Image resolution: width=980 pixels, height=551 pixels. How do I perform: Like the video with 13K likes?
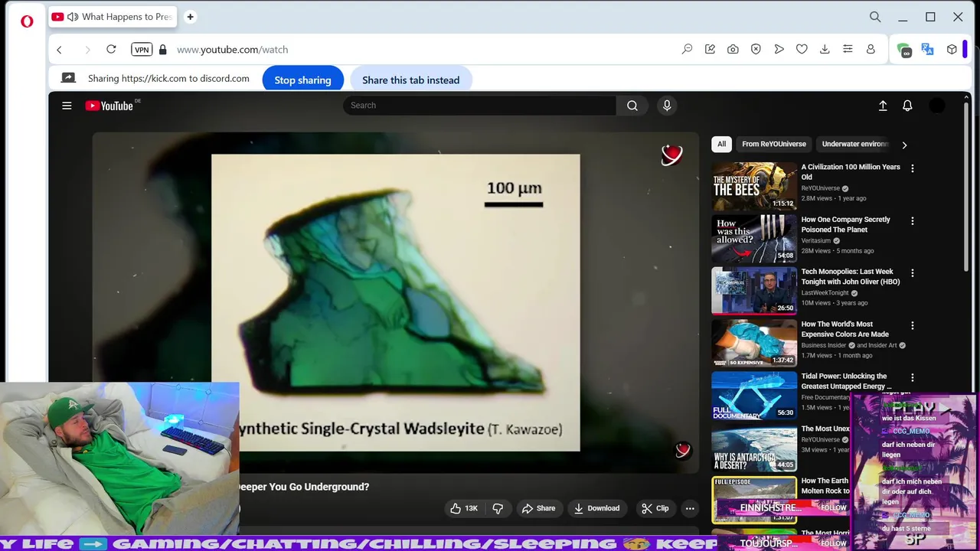(465, 508)
